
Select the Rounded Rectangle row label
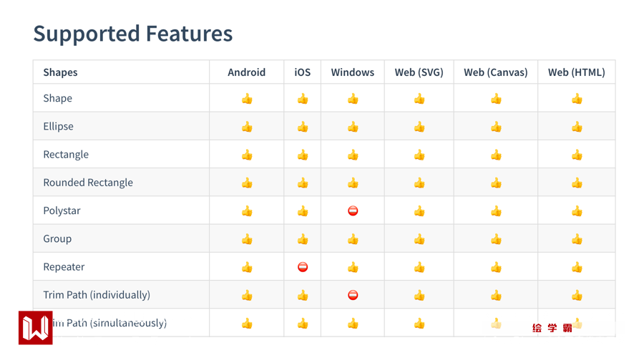click(88, 183)
